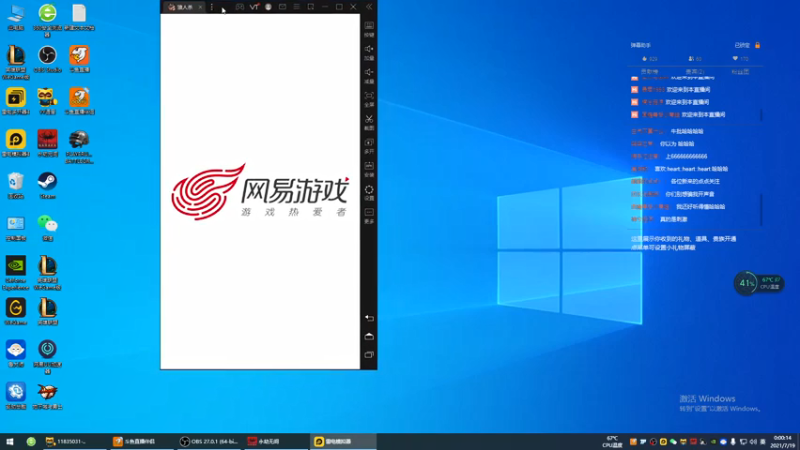
Task: Click the CPU temperature 41% floating widget
Action: click(759, 283)
